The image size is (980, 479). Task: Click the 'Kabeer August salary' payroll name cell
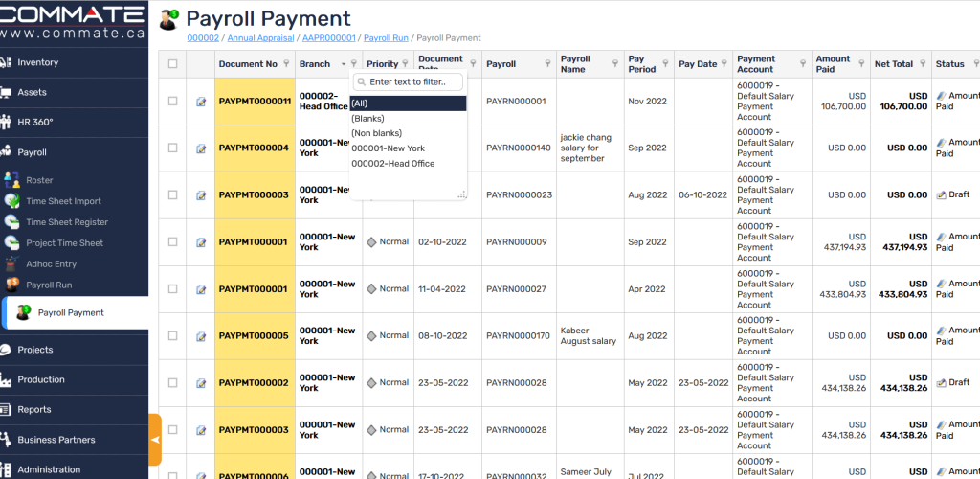pos(589,336)
